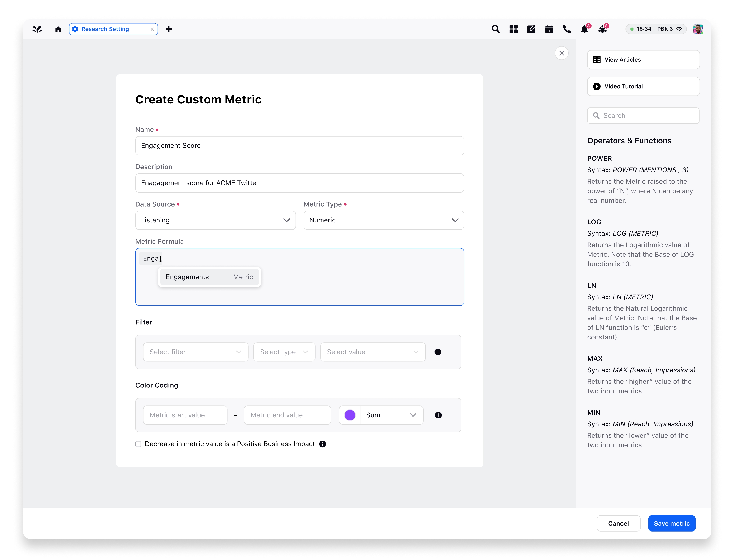Click the Save metric button
734x560 pixels.
(x=672, y=523)
